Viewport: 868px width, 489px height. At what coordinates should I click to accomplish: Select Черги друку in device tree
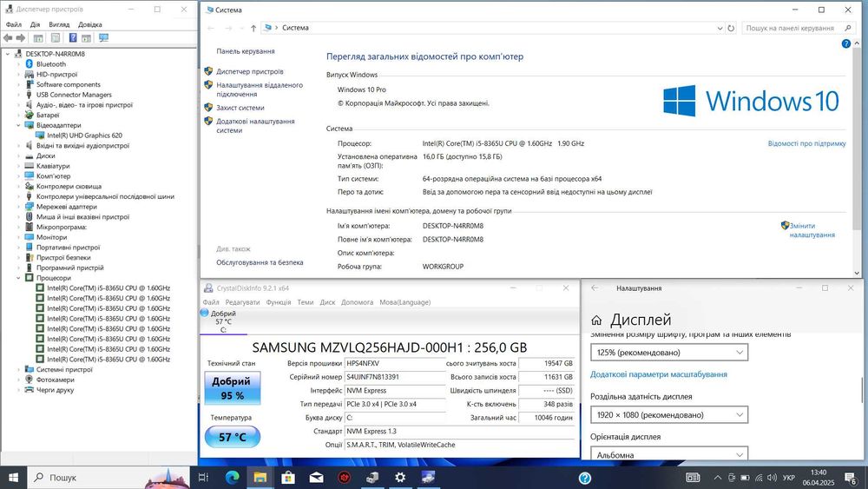click(x=55, y=390)
